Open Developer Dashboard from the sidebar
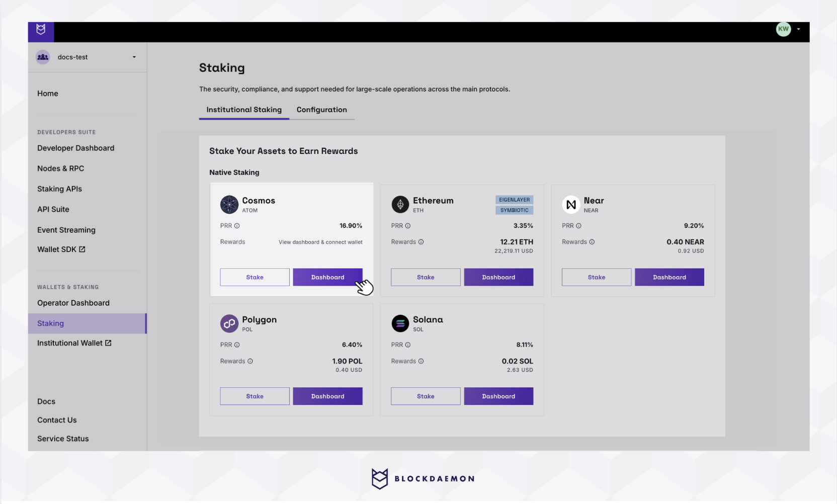The height and width of the screenshot is (504, 837). click(x=76, y=148)
